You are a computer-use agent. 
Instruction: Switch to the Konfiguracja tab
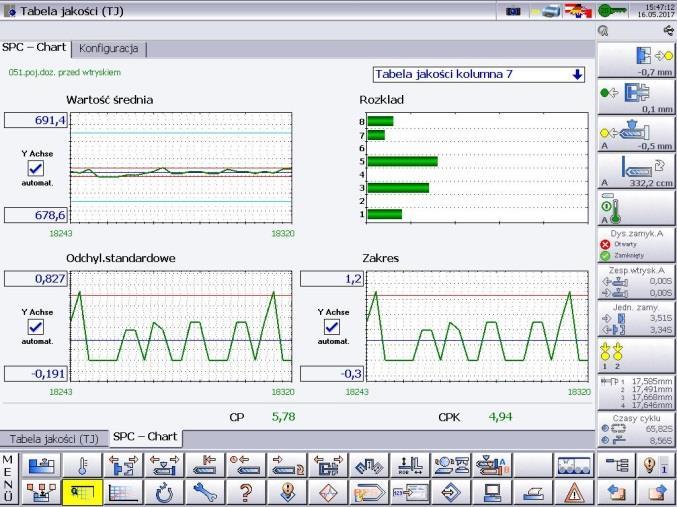pyautogui.click(x=108, y=48)
